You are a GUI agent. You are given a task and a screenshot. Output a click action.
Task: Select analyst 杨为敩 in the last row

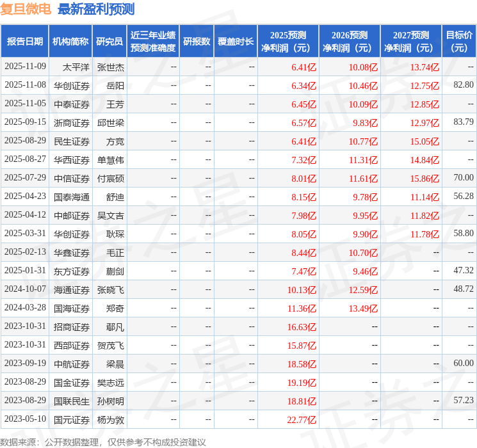pos(110,420)
